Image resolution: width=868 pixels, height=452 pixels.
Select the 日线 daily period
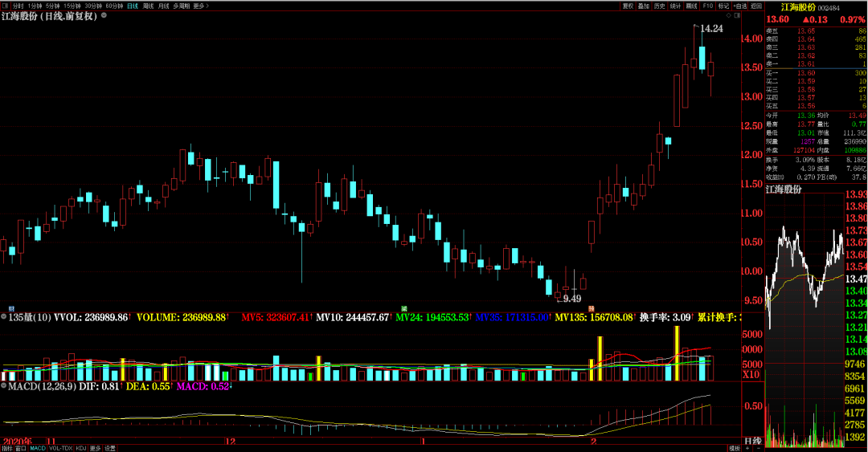pyautogui.click(x=133, y=6)
